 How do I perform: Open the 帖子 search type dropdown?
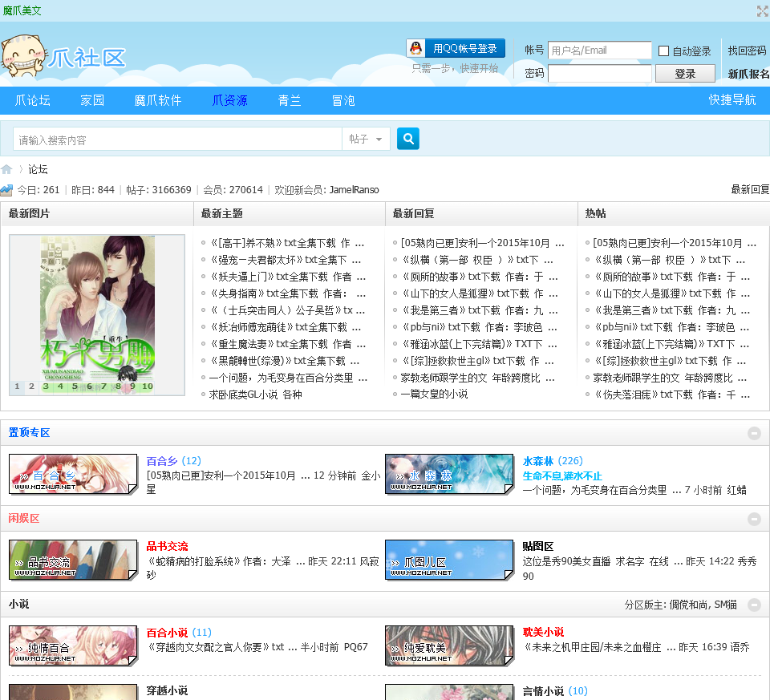366,139
